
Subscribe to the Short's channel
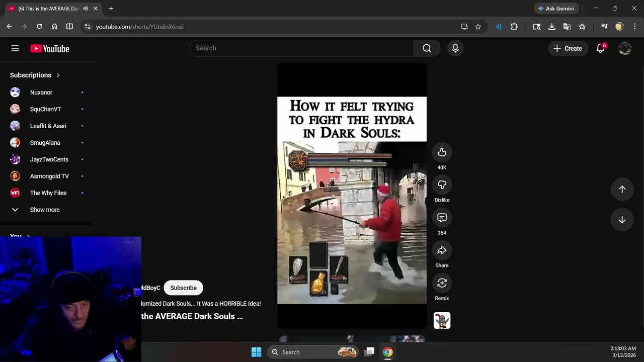click(183, 288)
